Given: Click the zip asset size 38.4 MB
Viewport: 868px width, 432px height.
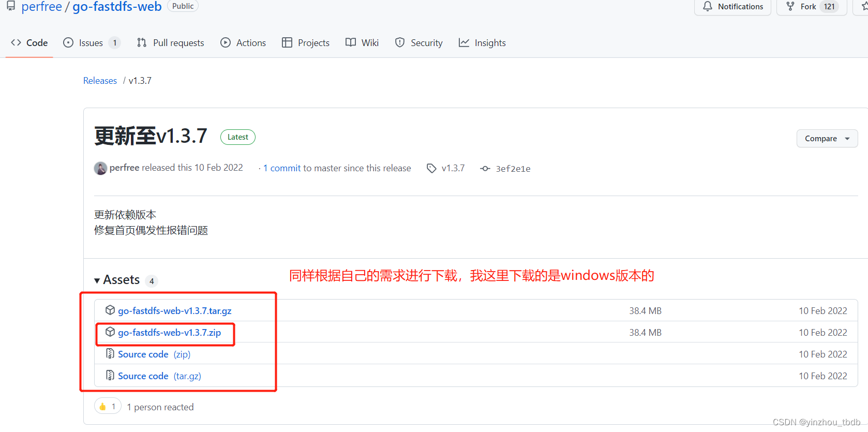Looking at the screenshot, I should [645, 333].
